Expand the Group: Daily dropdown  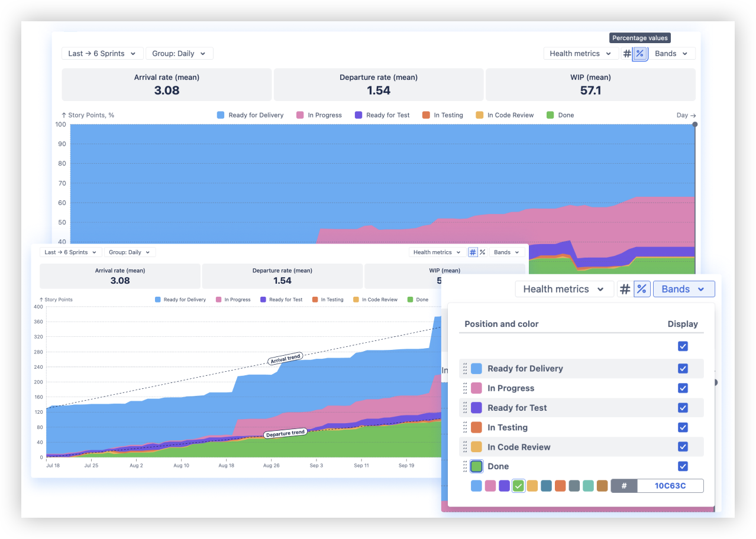point(179,53)
